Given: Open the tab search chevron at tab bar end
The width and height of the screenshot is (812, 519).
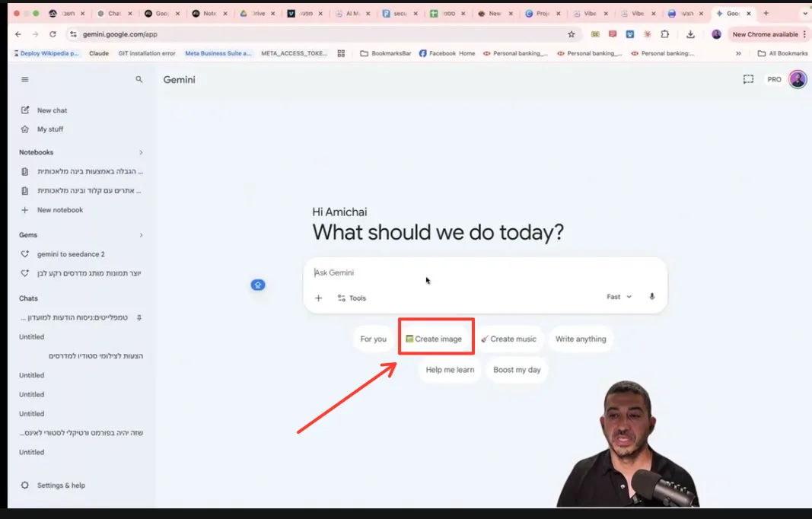Looking at the screenshot, I should tap(805, 14).
